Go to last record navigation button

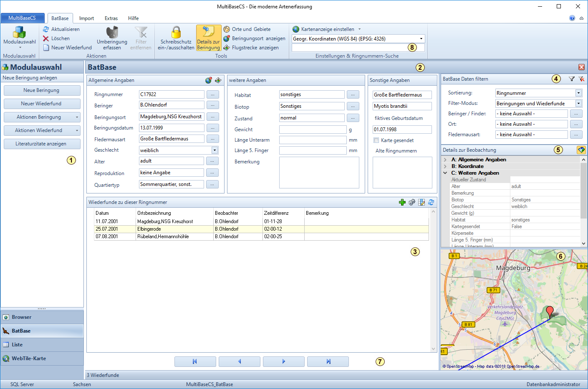point(328,362)
